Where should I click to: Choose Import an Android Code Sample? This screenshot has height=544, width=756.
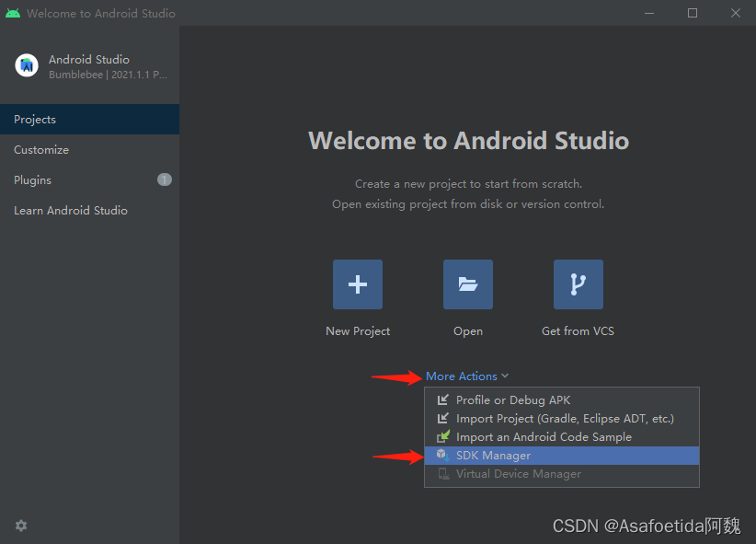pyautogui.click(x=562, y=436)
